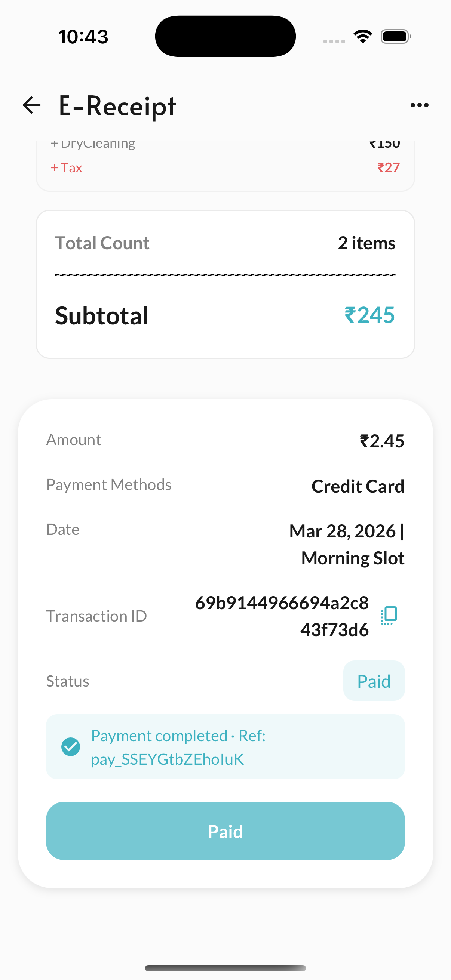Tap the payment reference pay_SSEYGtbZEhoIuK
Screen dimensions: 451x980
coord(168,759)
